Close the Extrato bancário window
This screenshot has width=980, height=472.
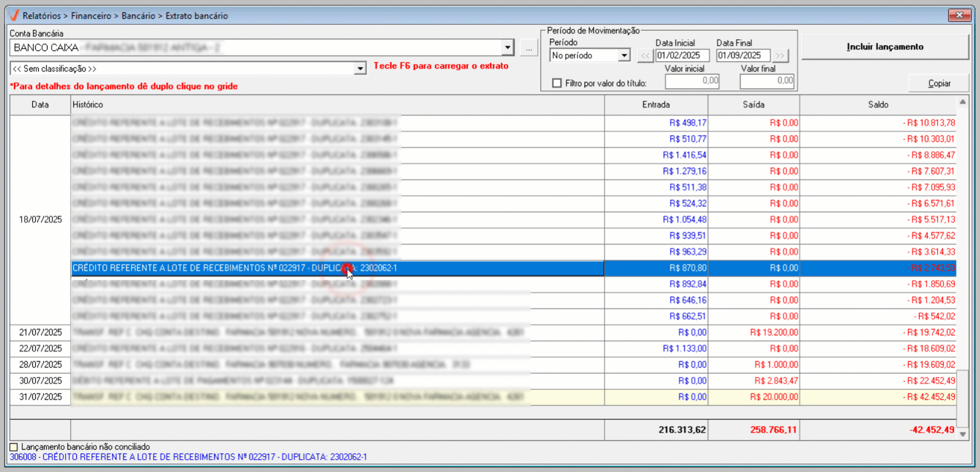(x=959, y=15)
